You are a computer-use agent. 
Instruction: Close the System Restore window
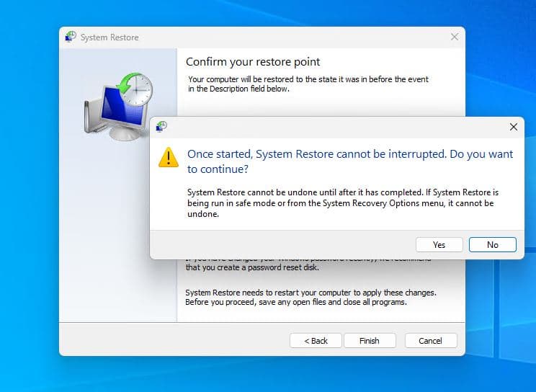tap(454, 37)
